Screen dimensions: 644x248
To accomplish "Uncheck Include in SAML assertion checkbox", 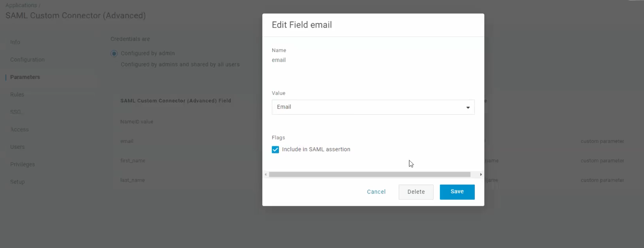I will click(275, 149).
